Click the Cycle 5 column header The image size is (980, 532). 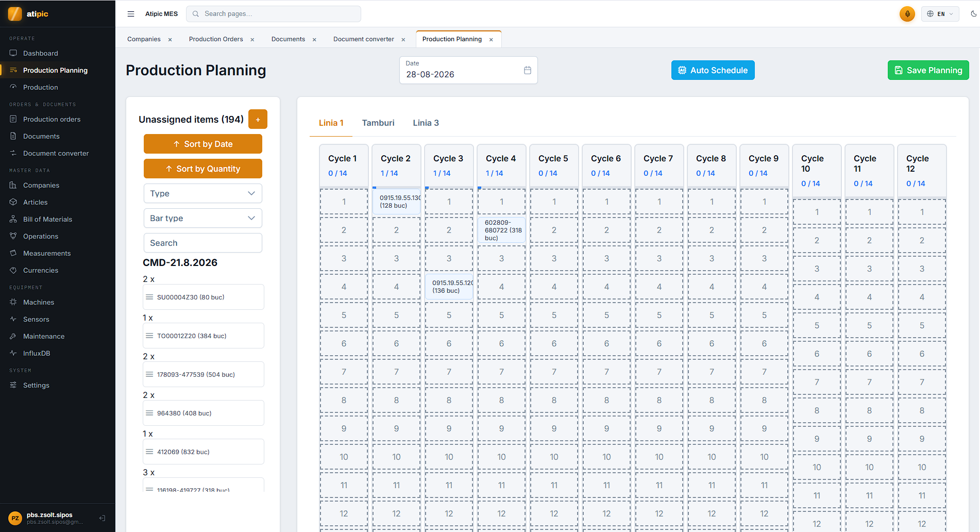[x=554, y=165]
